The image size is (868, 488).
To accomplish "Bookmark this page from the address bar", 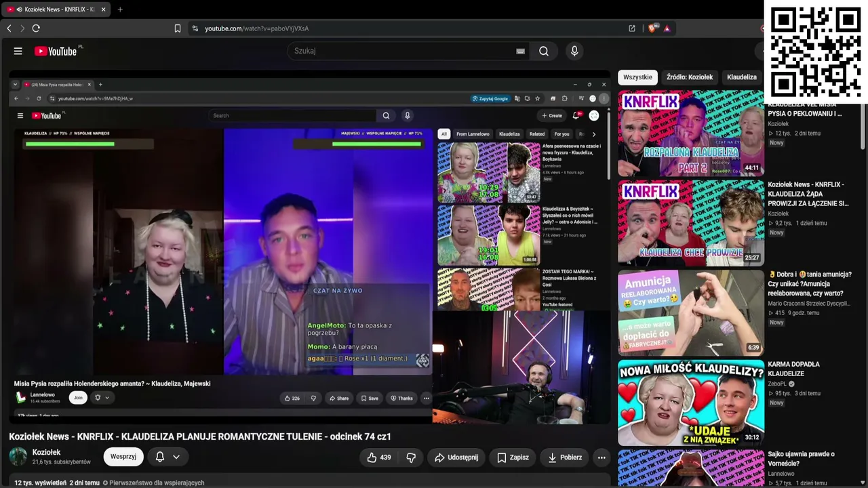I will (x=178, y=28).
